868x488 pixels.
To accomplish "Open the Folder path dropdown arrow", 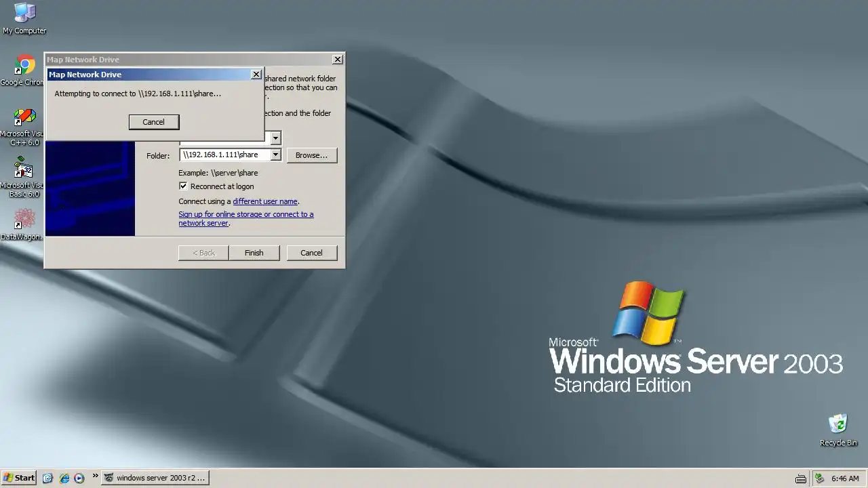I will (x=275, y=155).
